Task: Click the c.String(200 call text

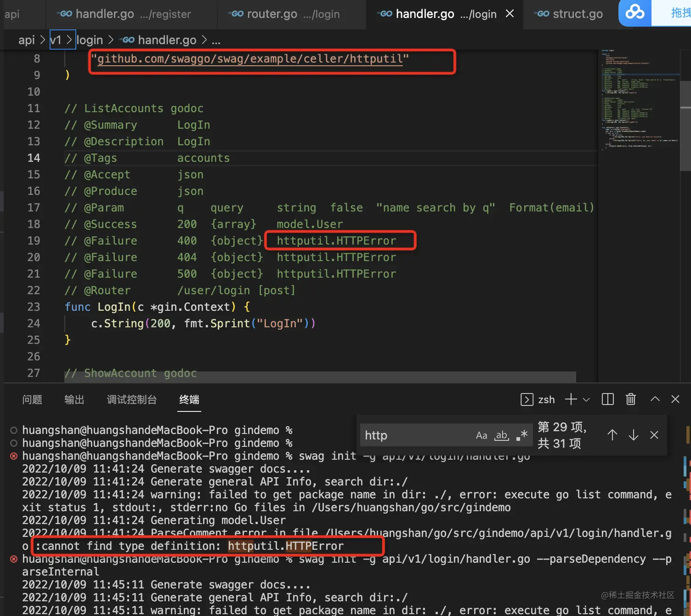Action: click(x=130, y=324)
